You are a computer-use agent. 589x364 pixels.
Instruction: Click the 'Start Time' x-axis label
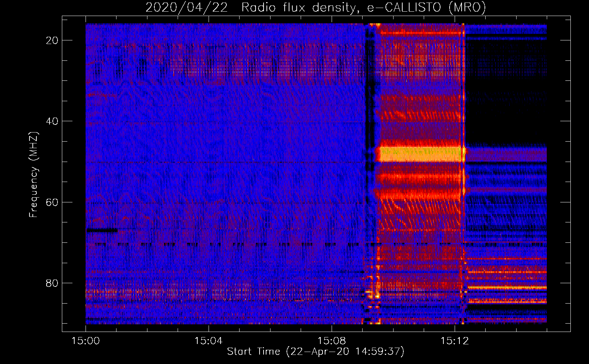click(x=316, y=352)
